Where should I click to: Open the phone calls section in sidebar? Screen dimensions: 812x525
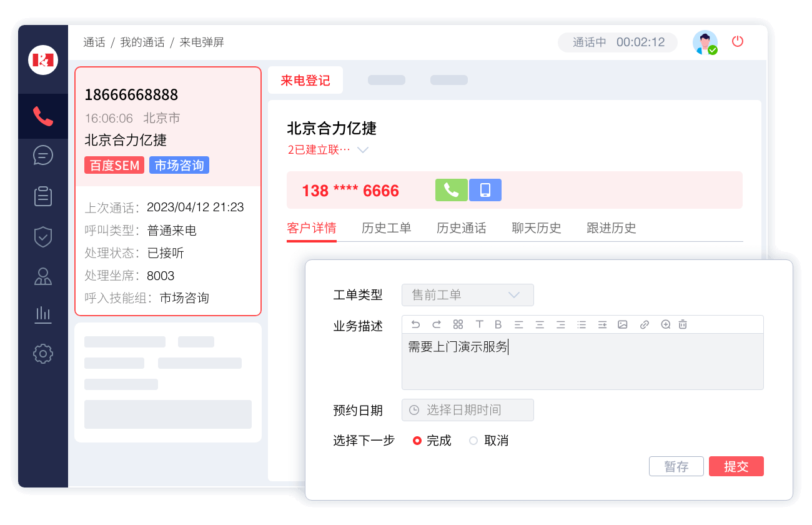pos(43,116)
